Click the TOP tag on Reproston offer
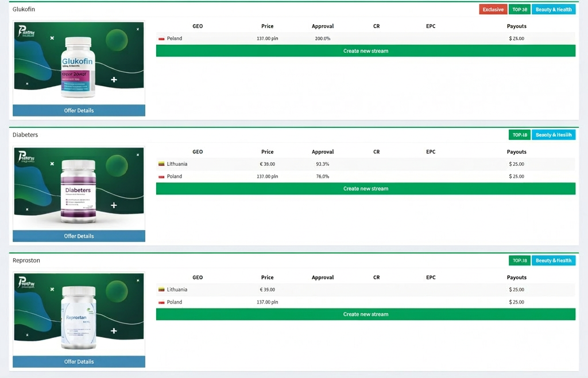Screen dimensions: 588x378 pyautogui.click(x=519, y=260)
